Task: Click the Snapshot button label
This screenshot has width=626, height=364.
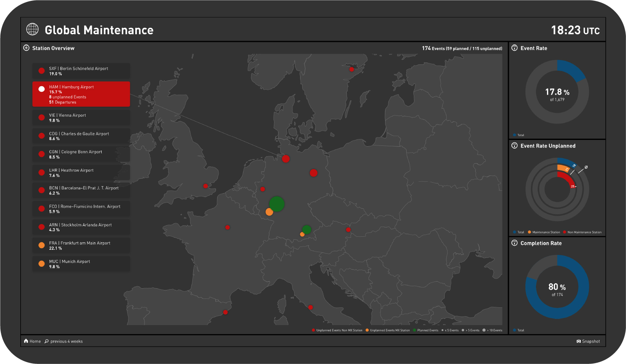Action: 591,342
